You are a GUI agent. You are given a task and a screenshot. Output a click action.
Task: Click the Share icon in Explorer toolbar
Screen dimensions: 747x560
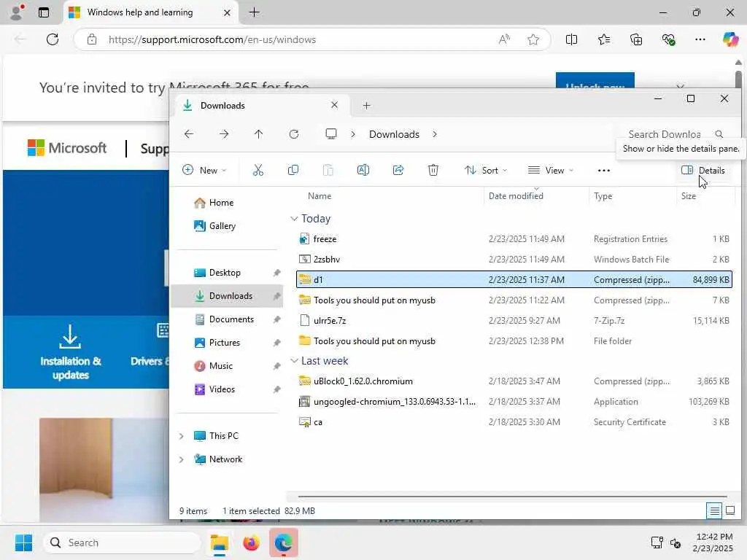pos(398,170)
